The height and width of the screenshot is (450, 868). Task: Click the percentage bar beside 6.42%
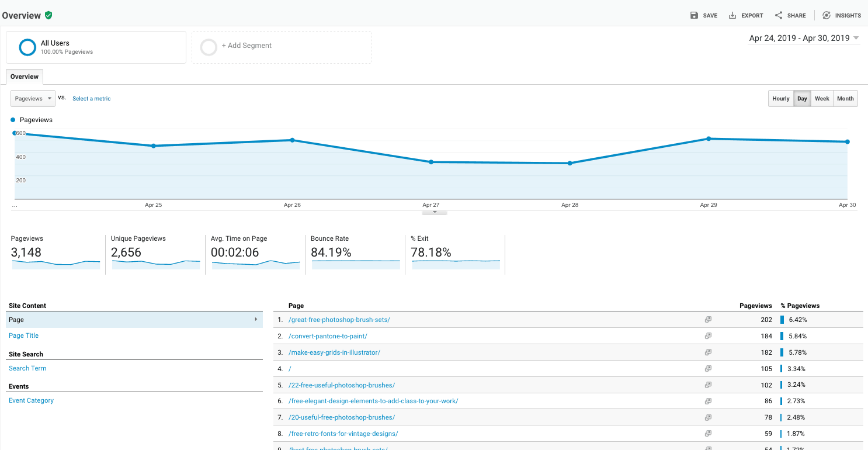[x=783, y=319]
